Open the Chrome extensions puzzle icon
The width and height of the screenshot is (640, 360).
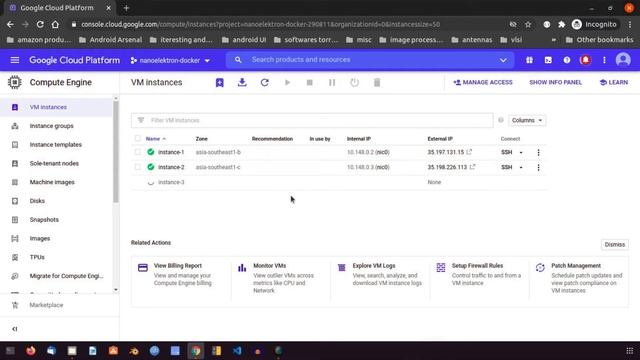pyautogui.click(x=562, y=24)
